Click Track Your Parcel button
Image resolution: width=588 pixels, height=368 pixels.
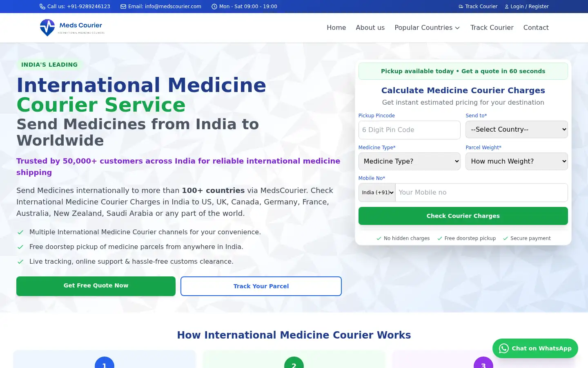(x=261, y=286)
